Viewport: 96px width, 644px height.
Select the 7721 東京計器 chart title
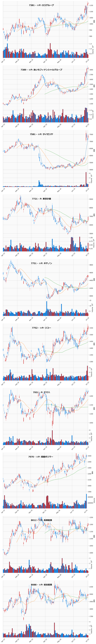(41, 199)
